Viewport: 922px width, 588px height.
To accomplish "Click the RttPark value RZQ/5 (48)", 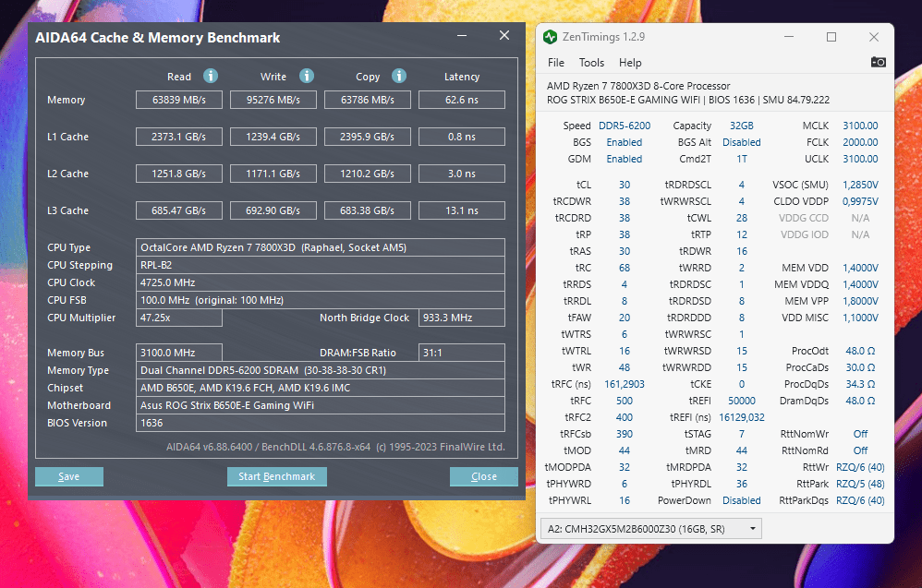I will tap(860, 484).
